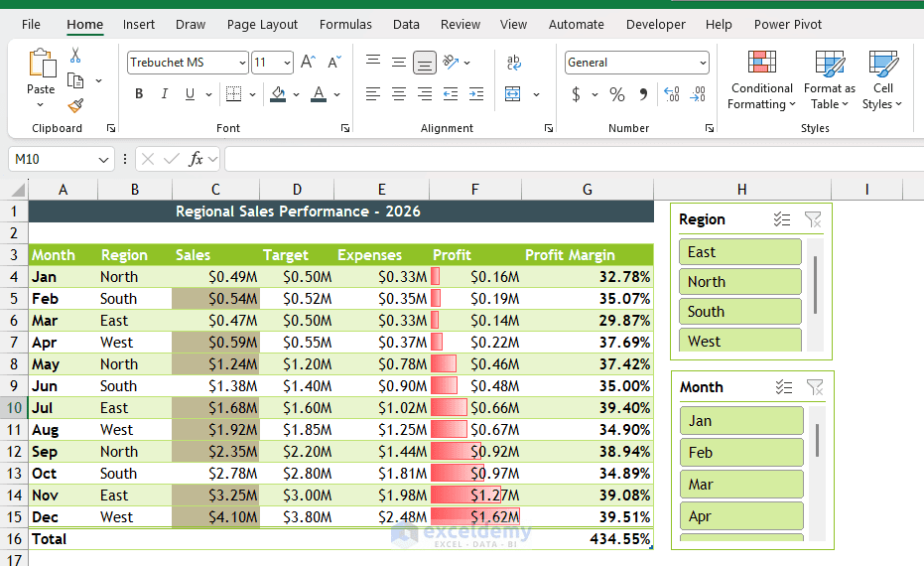Expand the Name Box dropdown arrow

tap(103, 159)
